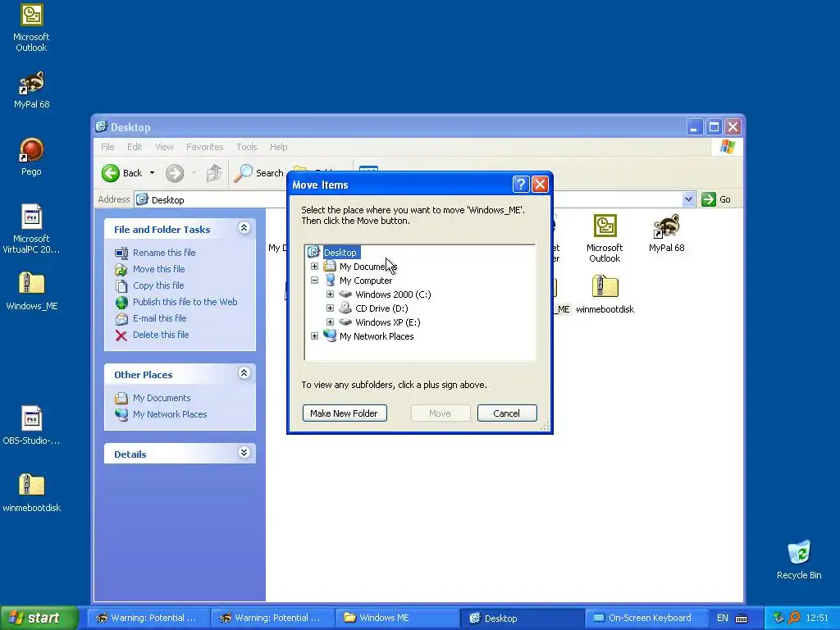840x630 pixels.
Task: Click Rename this file link
Action: (x=164, y=253)
